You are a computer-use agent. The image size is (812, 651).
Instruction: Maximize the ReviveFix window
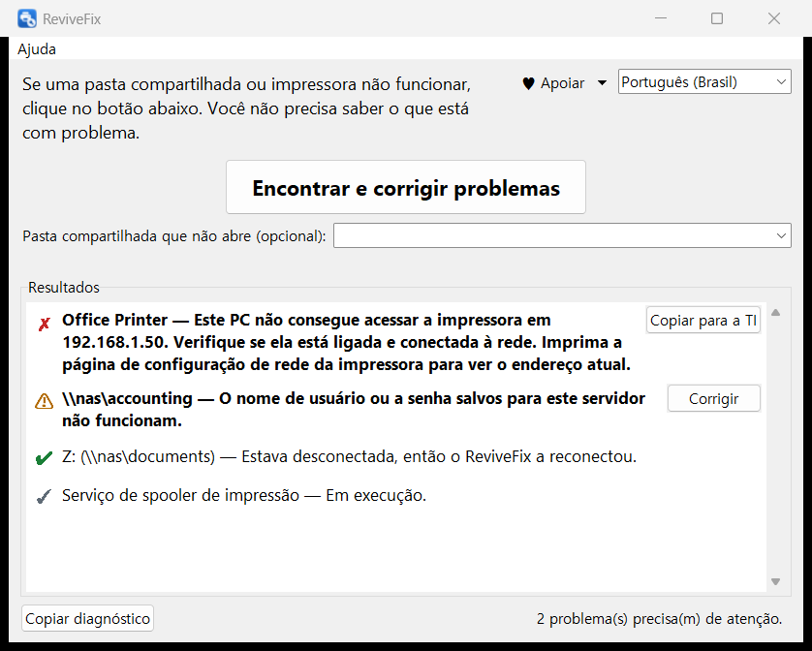[717, 18]
